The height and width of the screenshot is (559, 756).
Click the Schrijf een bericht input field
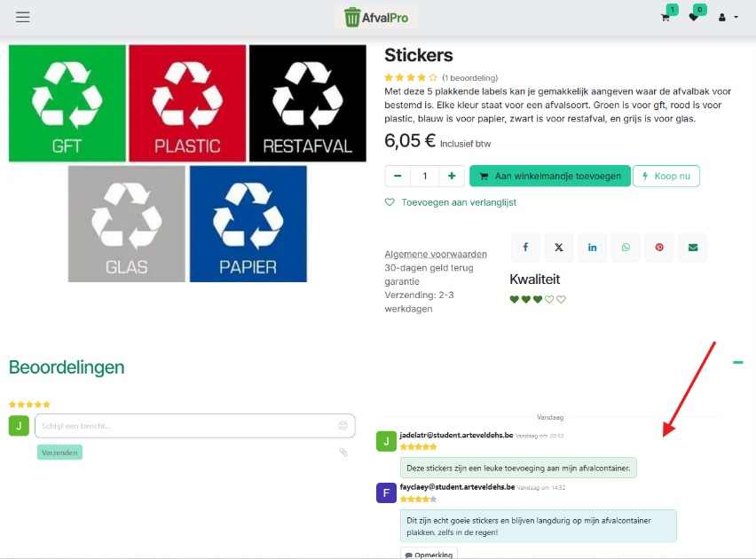(x=195, y=426)
